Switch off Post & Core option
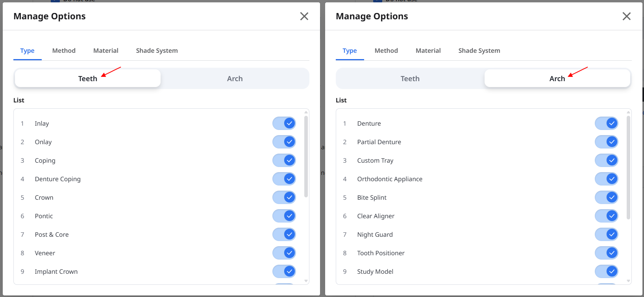The width and height of the screenshot is (644, 297). point(284,234)
